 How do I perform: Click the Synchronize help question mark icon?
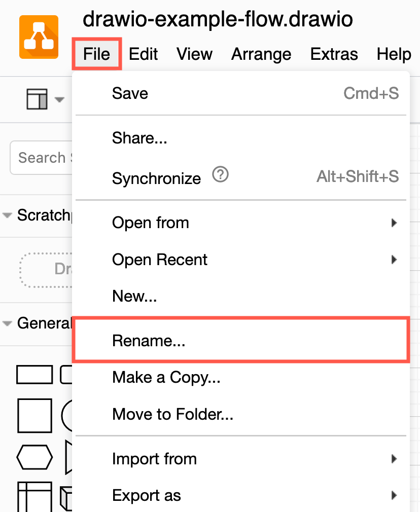(220, 175)
